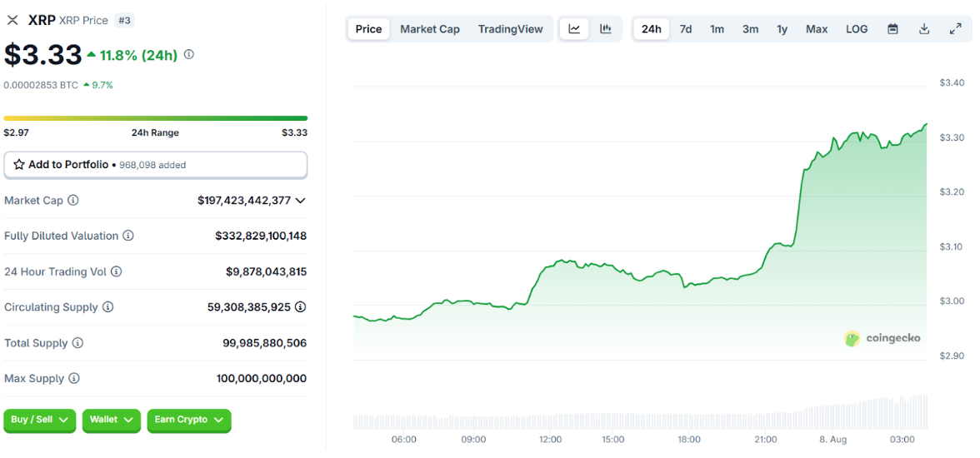Click the 24h Range price bar
The image size is (980, 458).
155,118
